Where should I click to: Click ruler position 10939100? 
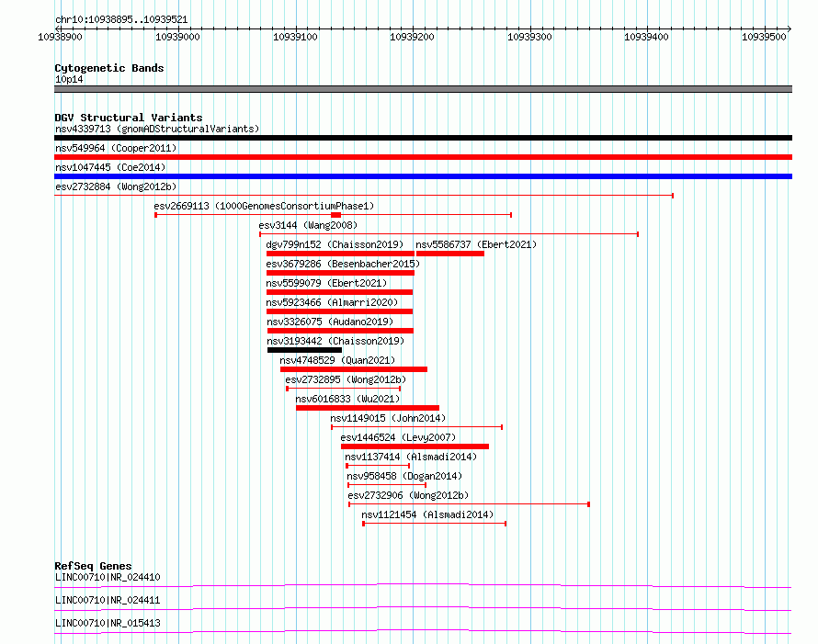pyautogui.click(x=295, y=37)
